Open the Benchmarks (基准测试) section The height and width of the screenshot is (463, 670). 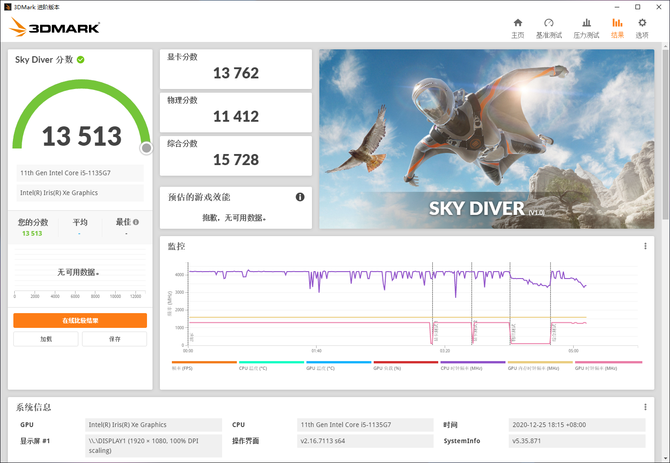(548, 27)
